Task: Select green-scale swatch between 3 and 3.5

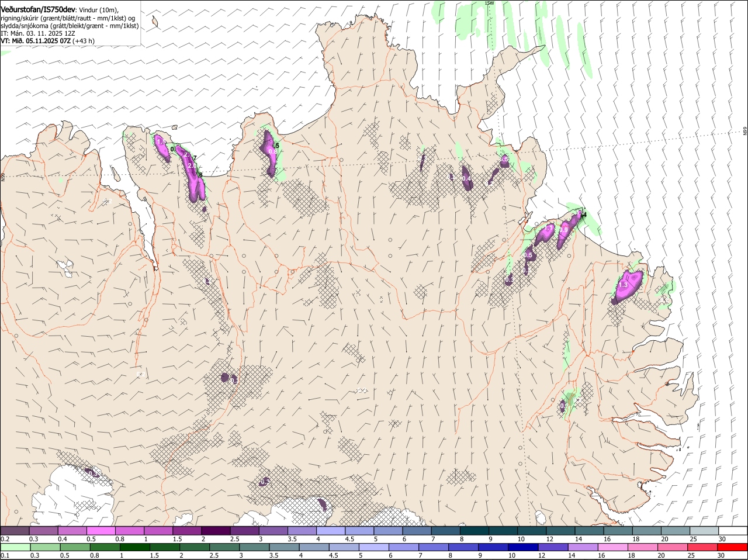Action: (x=254, y=548)
